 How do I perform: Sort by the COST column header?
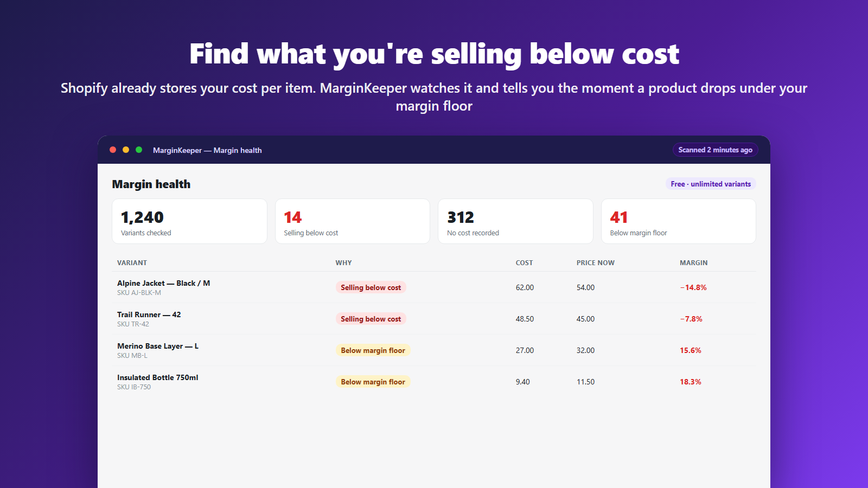coord(524,262)
